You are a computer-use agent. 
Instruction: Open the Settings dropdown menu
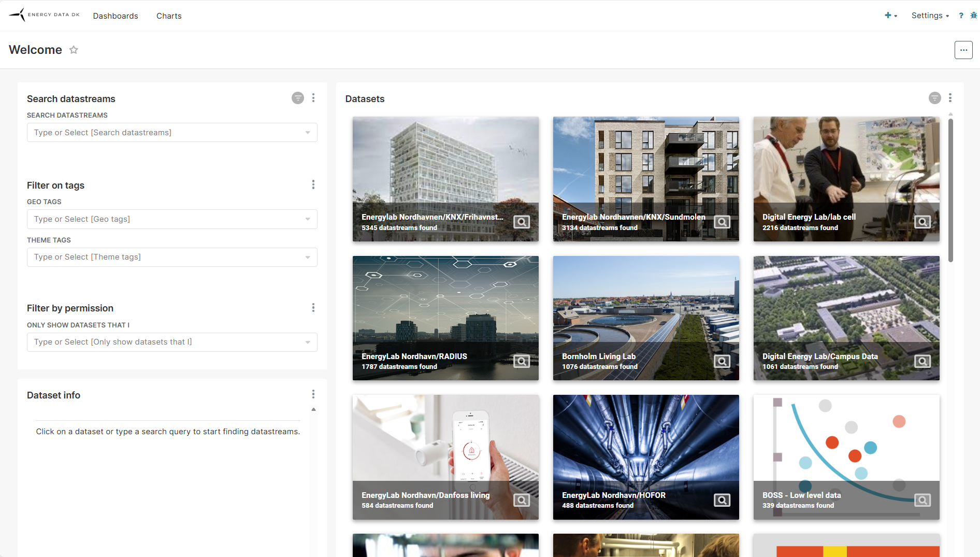[x=930, y=16]
